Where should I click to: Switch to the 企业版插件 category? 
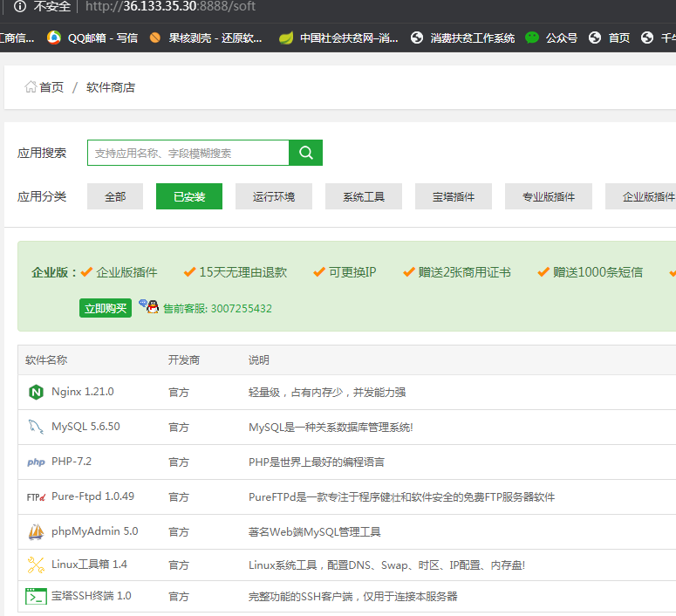click(x=641, y=196)
